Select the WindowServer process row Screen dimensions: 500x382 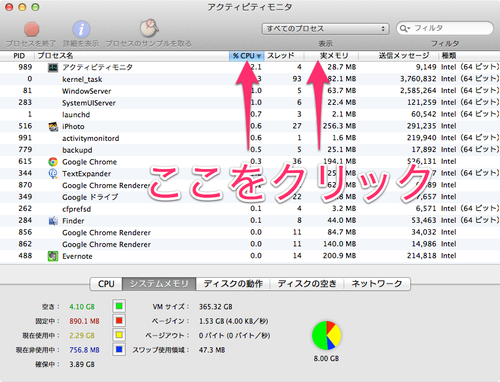pyautogui.click(x=250, y=91)
